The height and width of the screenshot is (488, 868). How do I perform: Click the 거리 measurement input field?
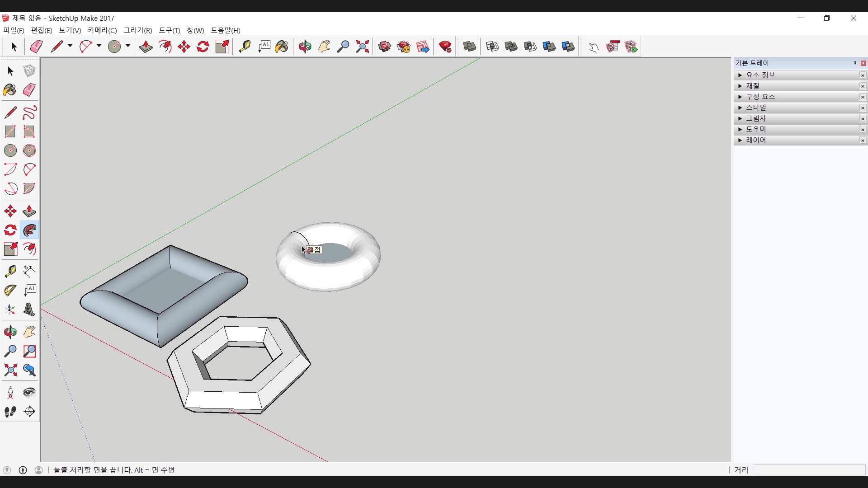808,470
